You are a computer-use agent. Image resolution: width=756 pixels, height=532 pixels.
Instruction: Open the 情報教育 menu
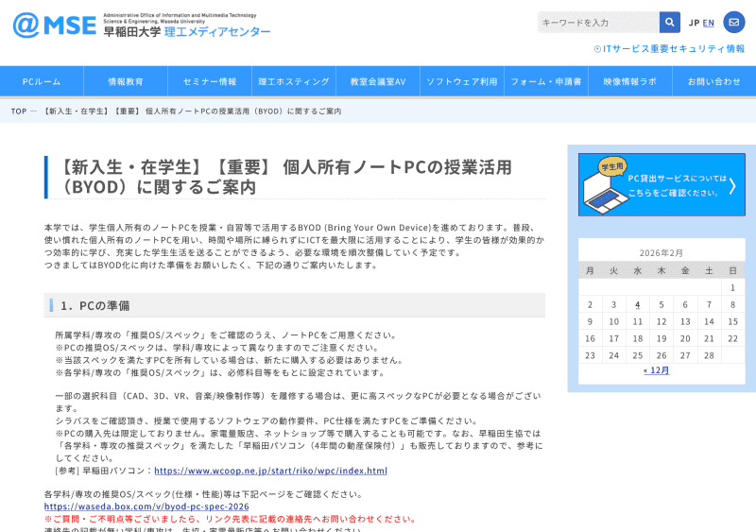pyautogui.click(x=126, y=81)
